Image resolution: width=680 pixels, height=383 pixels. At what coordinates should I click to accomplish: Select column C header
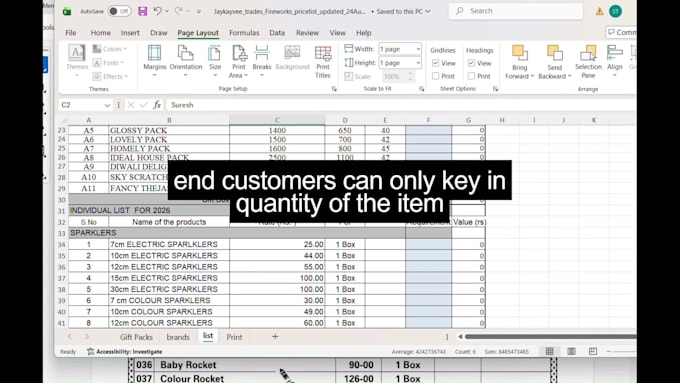pos(277,120)
